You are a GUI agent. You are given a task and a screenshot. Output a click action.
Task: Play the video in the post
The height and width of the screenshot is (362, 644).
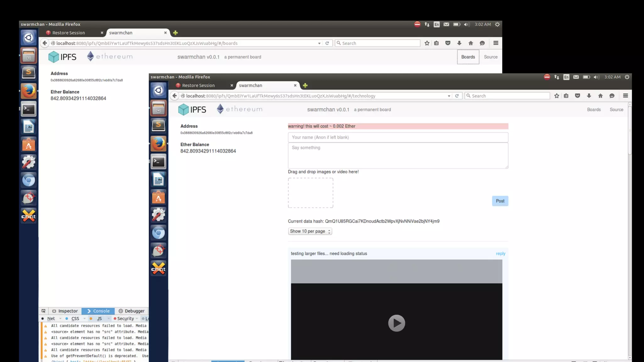(396, 323)
